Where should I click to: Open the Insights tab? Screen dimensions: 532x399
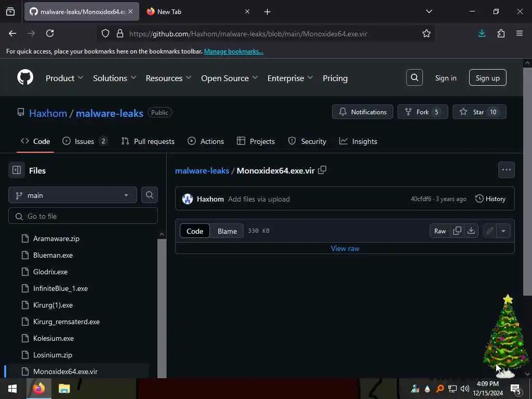pos(358,141)
